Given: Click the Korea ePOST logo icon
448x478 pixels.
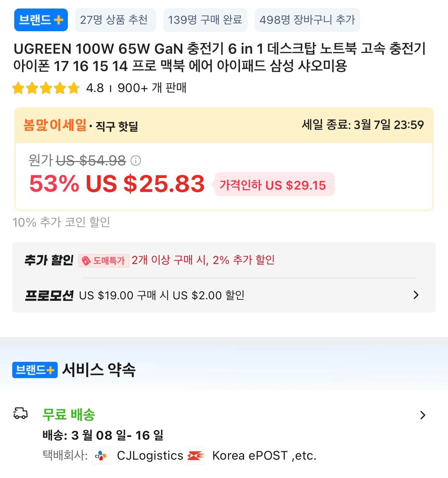Looking at the screenshot, I should [x=196, y=456].
